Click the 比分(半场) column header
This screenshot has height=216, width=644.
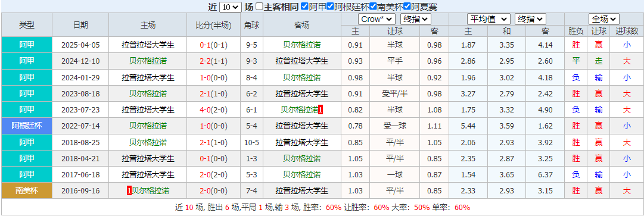(x=213, y=24)
